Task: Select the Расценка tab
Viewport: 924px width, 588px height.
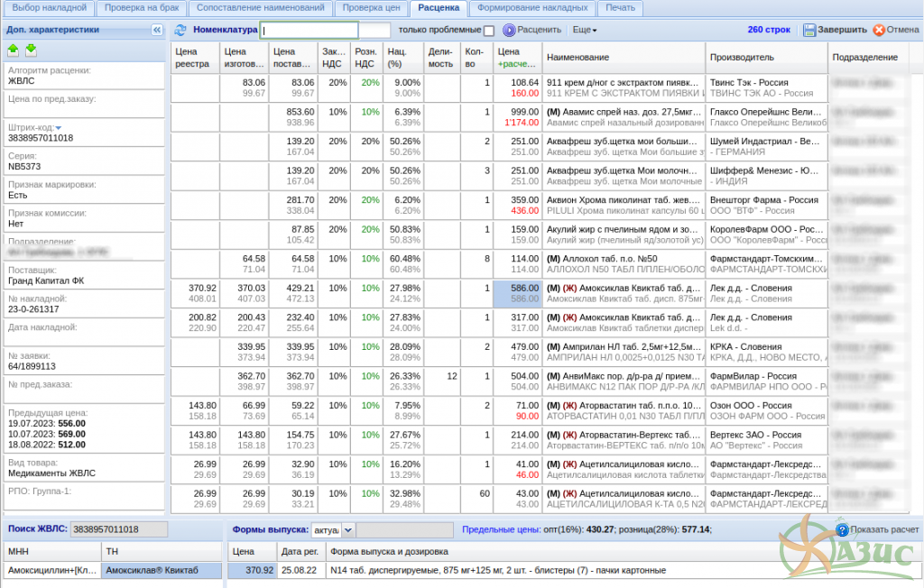Action: 439,7
